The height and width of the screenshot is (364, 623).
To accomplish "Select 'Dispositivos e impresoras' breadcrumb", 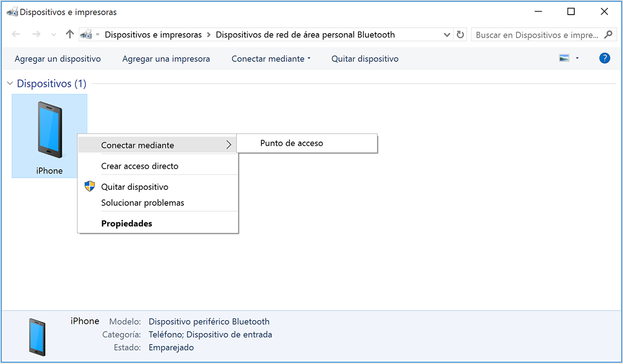I will (153, 35).
